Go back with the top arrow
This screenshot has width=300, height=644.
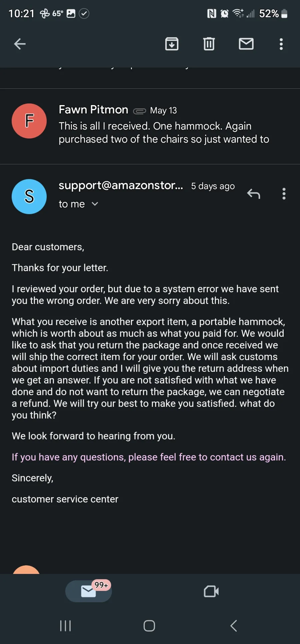(20, 44)
